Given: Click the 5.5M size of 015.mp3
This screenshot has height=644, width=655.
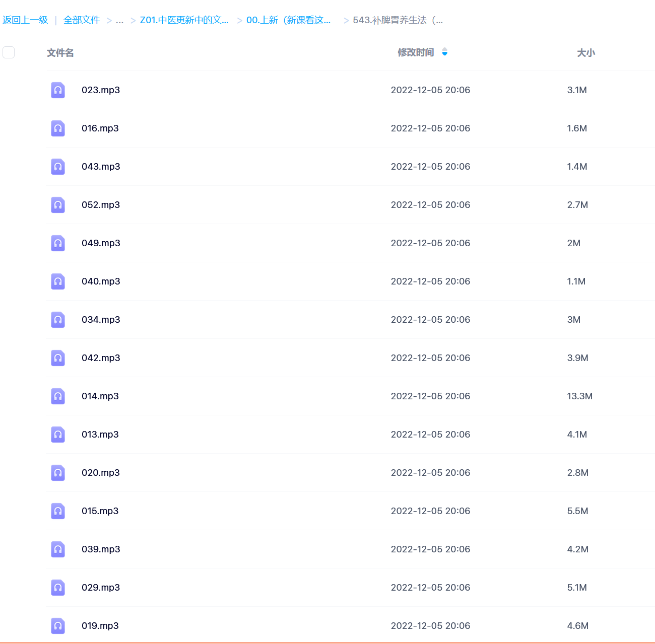Looking at the screenshot, I should coord(578,511).
